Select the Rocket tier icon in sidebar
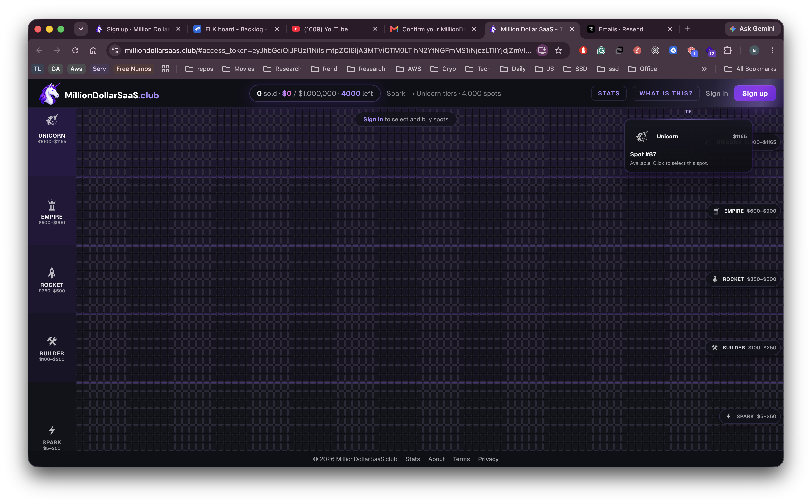The height and width of the screenshot is (504, 812). point(52,273)
